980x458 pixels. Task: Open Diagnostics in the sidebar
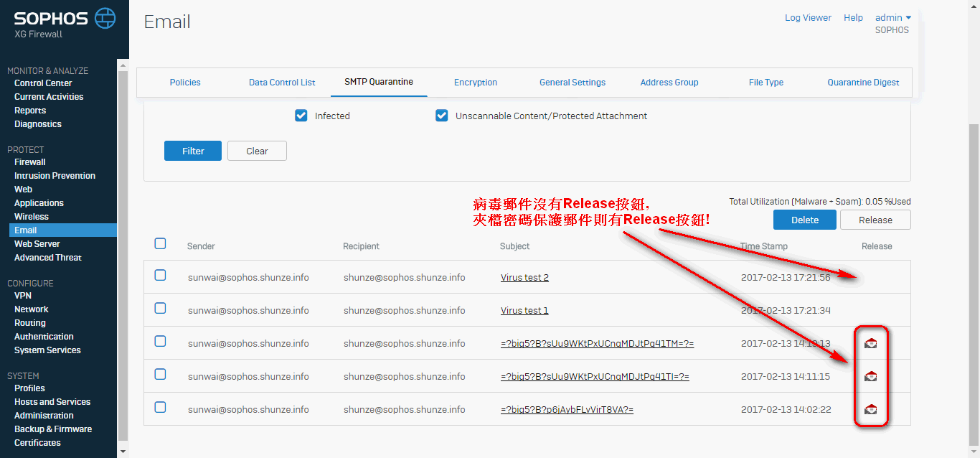pos(38,124)
